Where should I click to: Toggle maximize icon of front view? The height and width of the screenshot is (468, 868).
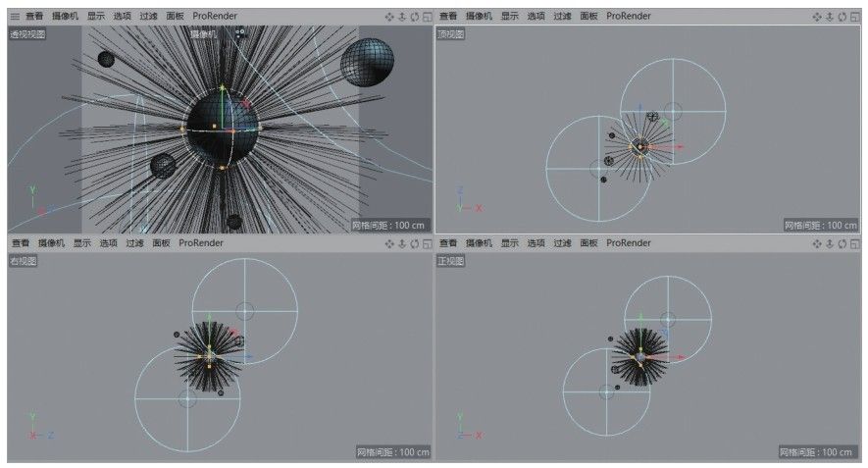pos(855,243)
